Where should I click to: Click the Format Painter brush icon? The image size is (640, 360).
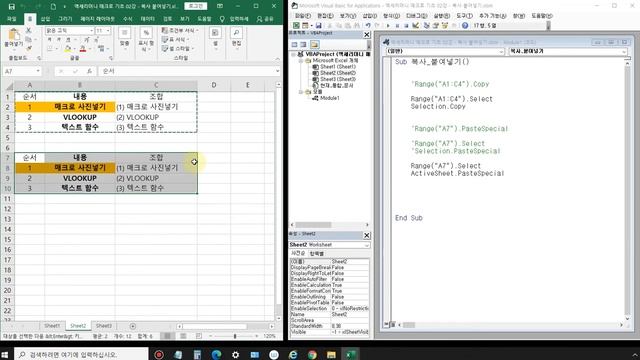tap(29, 49)
